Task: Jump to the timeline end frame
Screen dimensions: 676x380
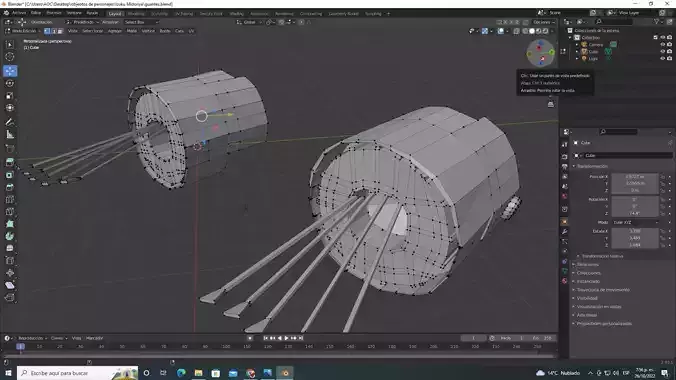Action: click(x=301, y=338)
